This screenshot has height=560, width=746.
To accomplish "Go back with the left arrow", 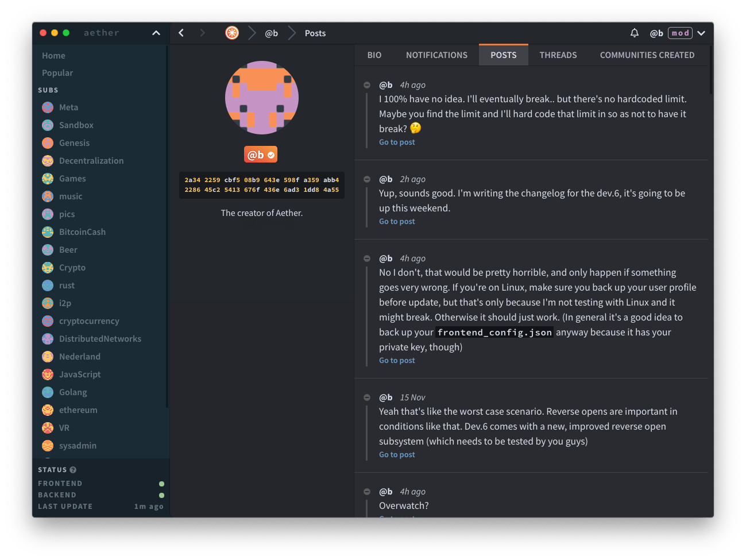I will (181, 33).
